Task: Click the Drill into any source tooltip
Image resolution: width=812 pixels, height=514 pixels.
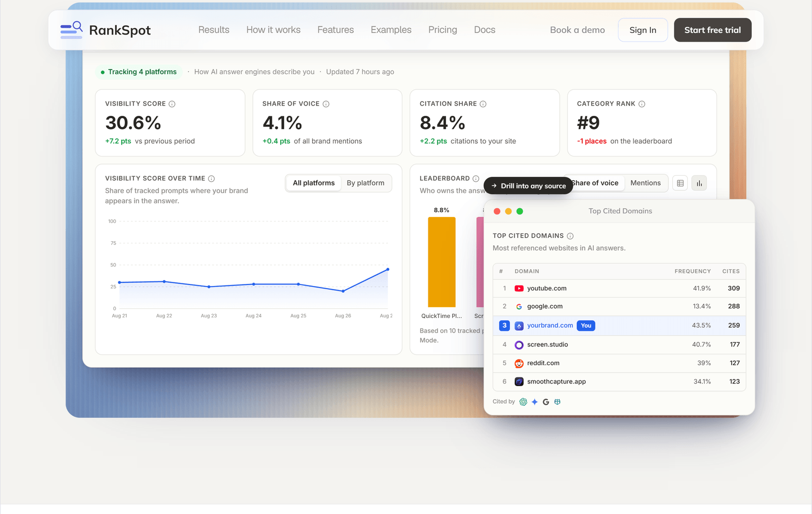Action: pyautogui.click(x=528, y=186)
